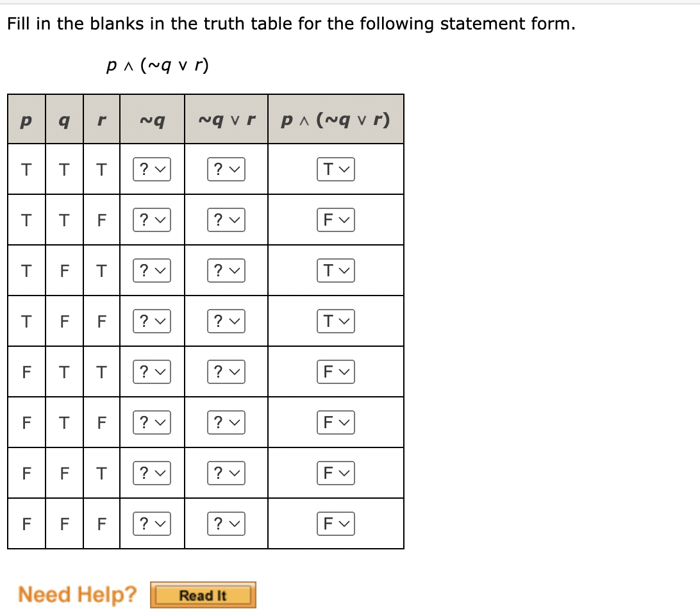This screenshot has width=700, height=609.
Task: Open the ~q v r dropdown in row T F T
Action: [226, 270]
